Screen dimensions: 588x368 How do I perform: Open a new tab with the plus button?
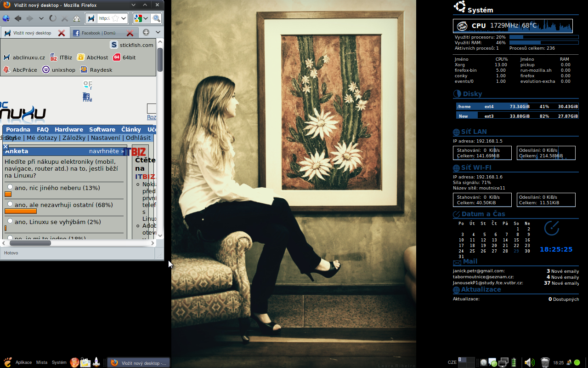point(146,32)
